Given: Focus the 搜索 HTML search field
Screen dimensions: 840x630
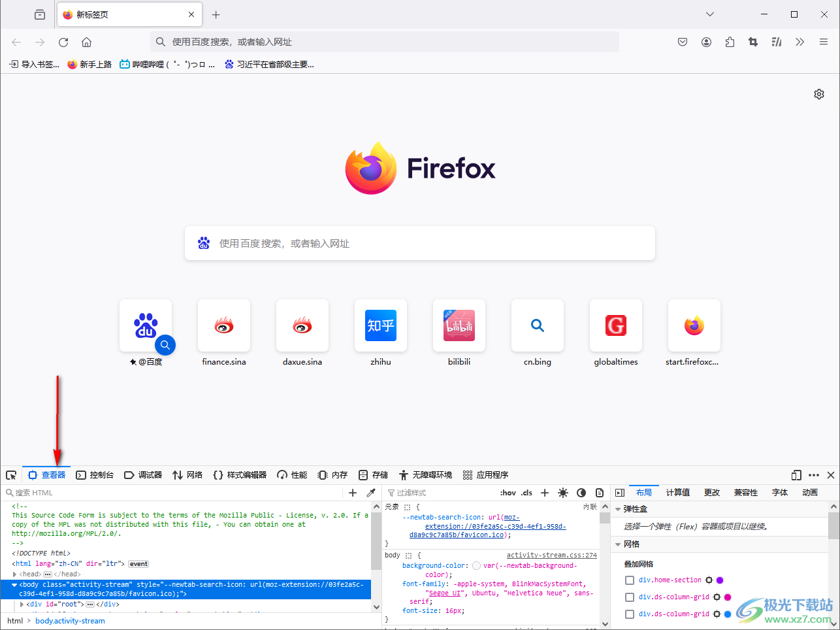Looking at the screenshot, I should (x=173, y=493).
